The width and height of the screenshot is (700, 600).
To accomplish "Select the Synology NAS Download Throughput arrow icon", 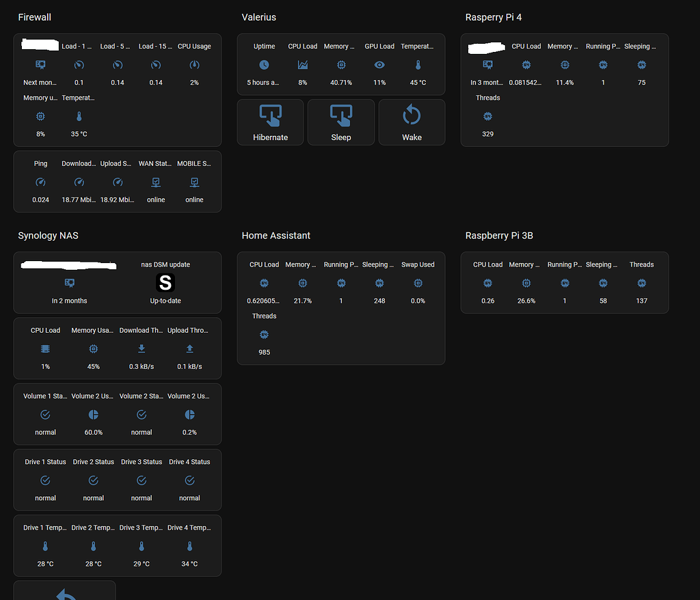I will point(141,349).
